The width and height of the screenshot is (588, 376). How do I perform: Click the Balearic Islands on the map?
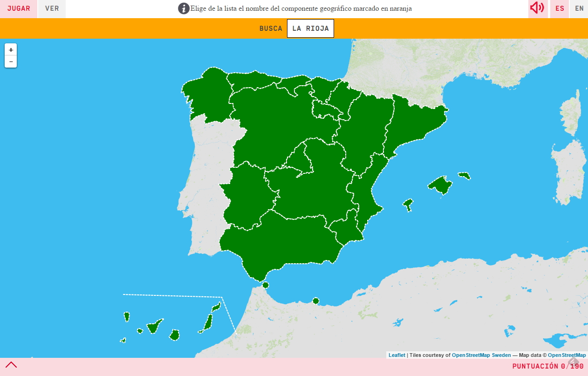pyautogui.click(x=440, y=185)
